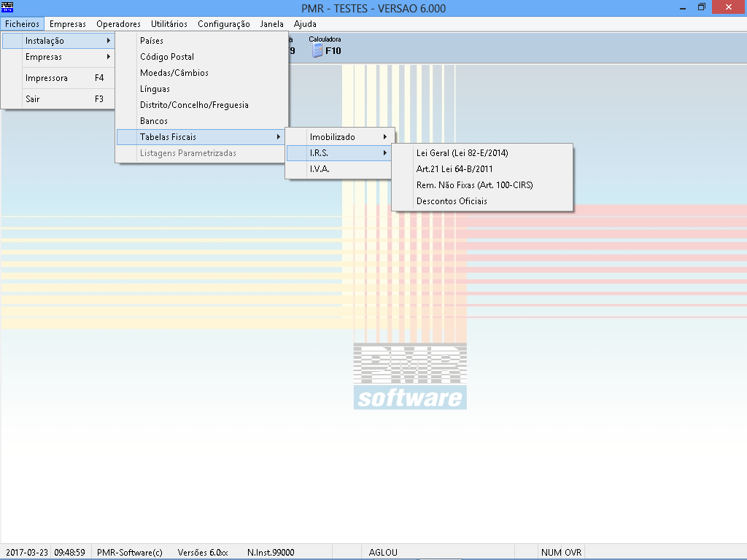Click the date 2017-03-23 in status bar
Viewport: 747px width, 560px height.
[x=27, y=553]
